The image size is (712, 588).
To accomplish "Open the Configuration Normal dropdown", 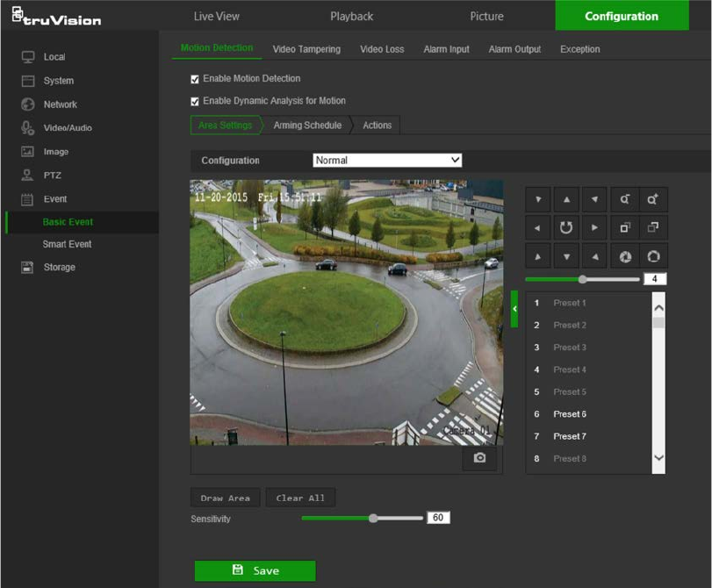I will coord(387,161).
